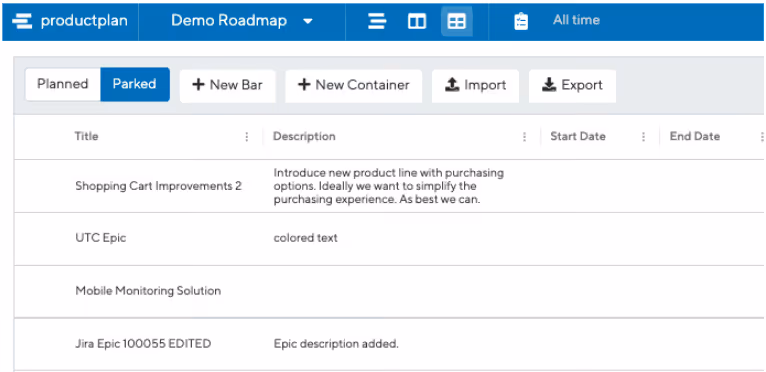Screen dimensions: 766x372
Task: Click the Shopping Cart Improvements description text
Action: pos(388,186)
